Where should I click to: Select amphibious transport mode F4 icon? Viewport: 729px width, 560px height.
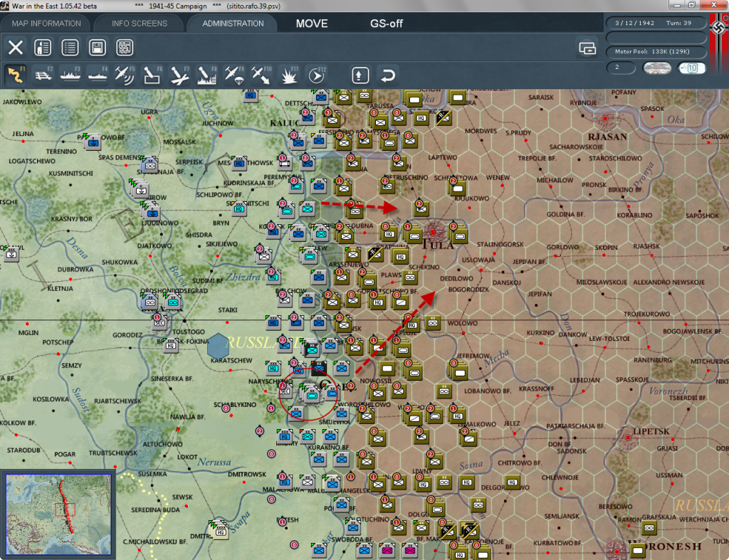click(x=97, y=75)
